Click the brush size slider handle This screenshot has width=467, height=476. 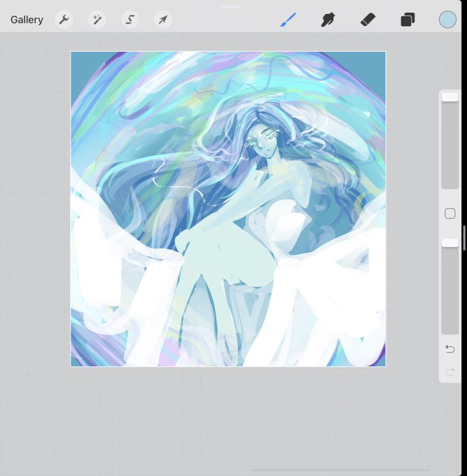tap(449, 97)
